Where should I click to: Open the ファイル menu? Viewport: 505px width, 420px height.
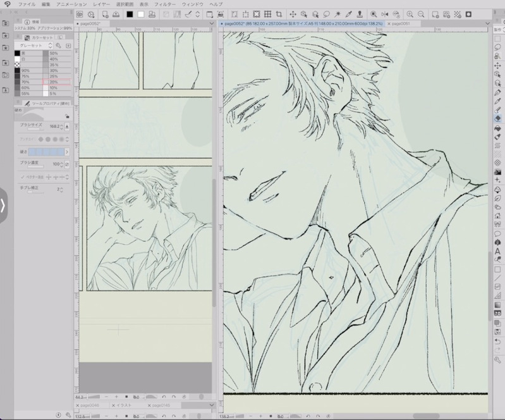27,4
